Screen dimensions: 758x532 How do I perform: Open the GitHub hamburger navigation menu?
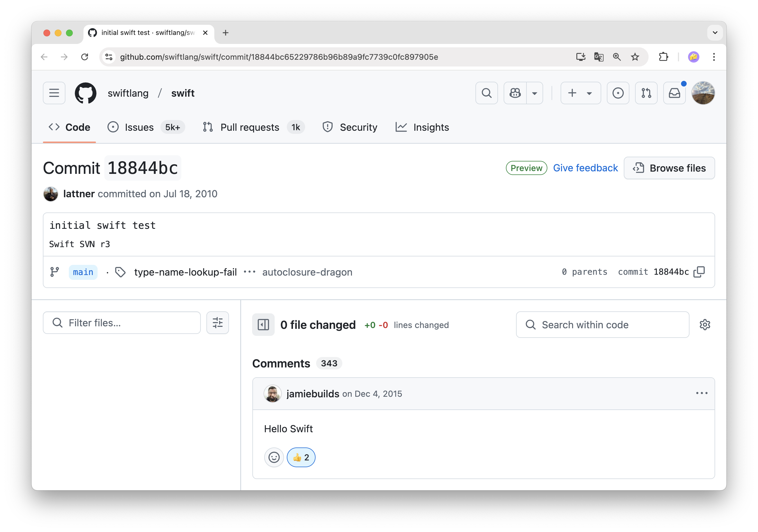click(54, 93)
